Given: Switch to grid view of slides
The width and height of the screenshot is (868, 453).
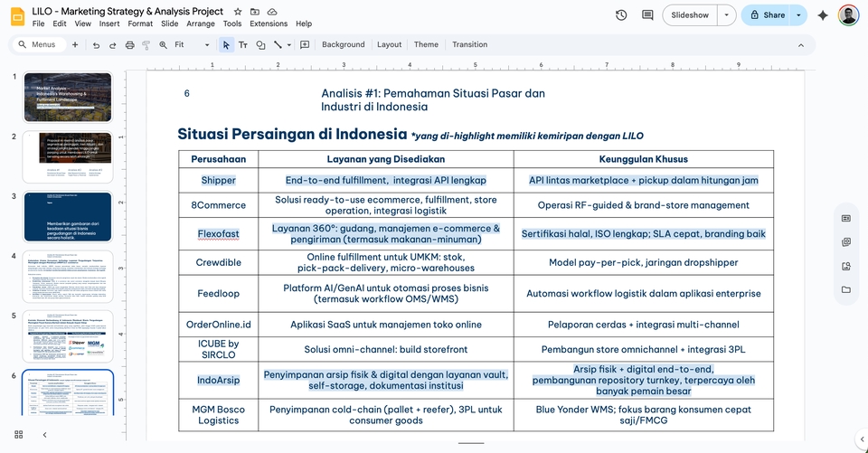Looking at the screenshot, I should 18,435.
